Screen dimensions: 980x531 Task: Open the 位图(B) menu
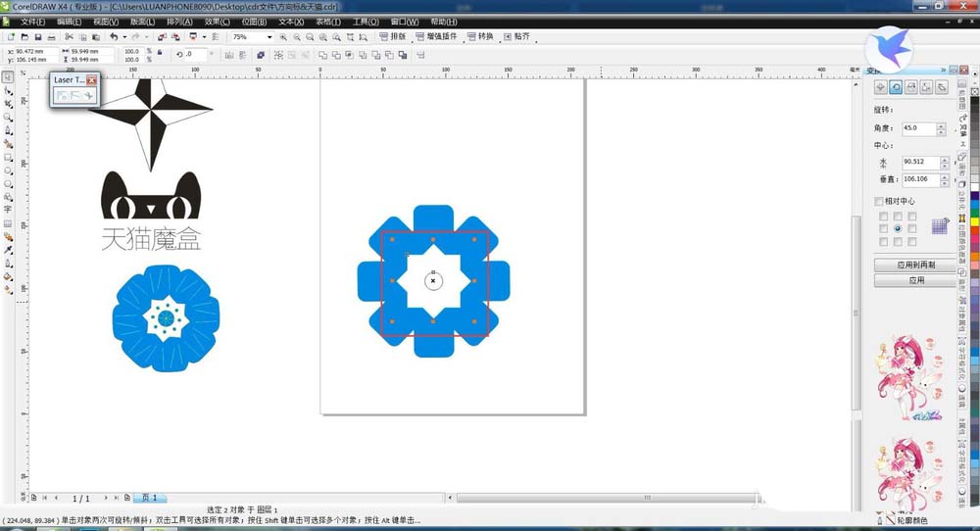[x=254, y=22]
